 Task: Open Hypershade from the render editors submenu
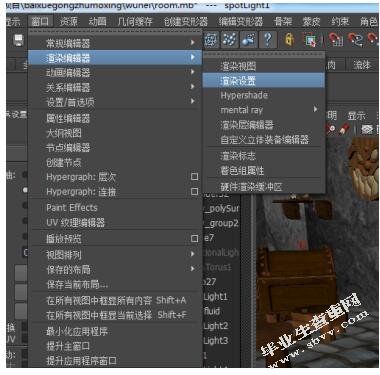click(x=264, y=95)
